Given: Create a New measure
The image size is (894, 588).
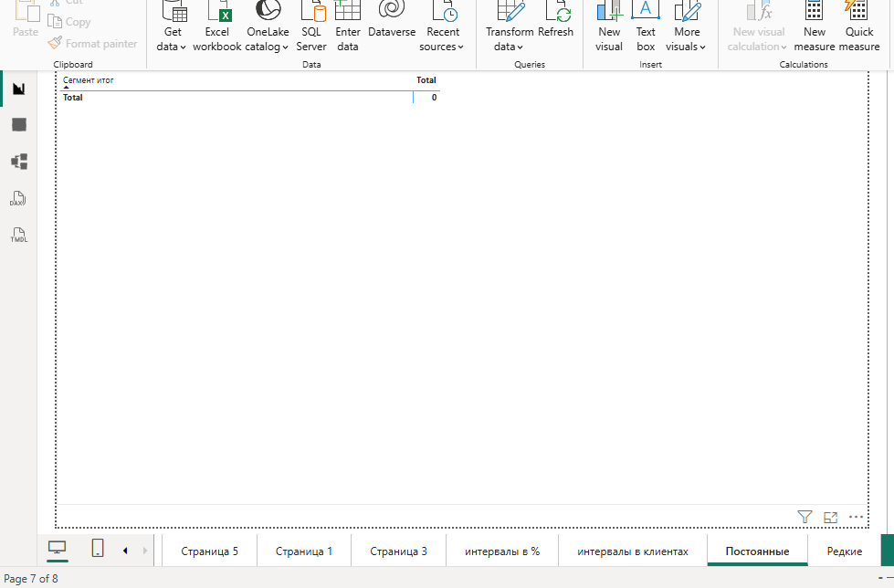Looking at the screenshot, I should click(814, 26).
